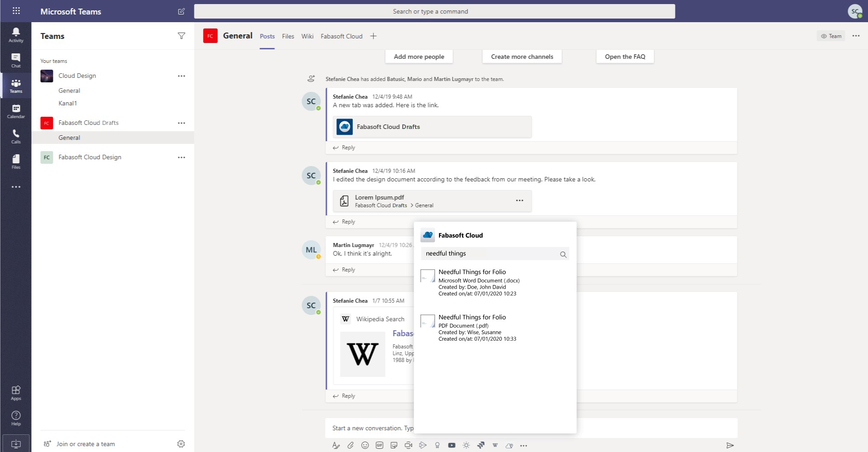The width and height of the screenshot is (868, 452).
Task: Start a new chat with compose icon
Action: click(181, 11)
